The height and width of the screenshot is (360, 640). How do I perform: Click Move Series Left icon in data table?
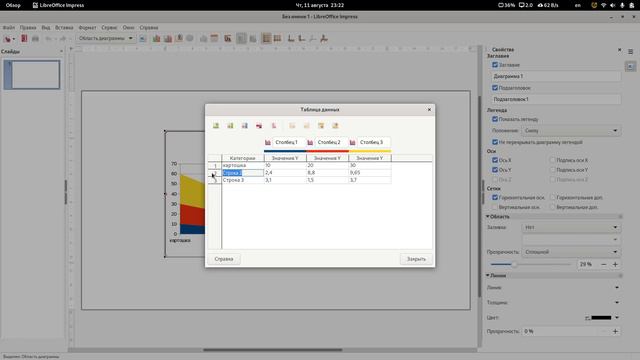[x=292, y=126]
